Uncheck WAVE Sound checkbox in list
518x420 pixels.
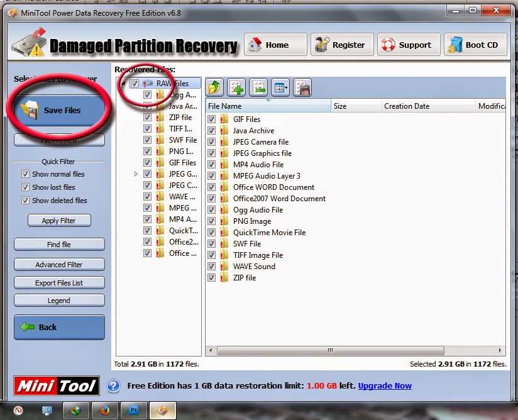pos(211,267)
